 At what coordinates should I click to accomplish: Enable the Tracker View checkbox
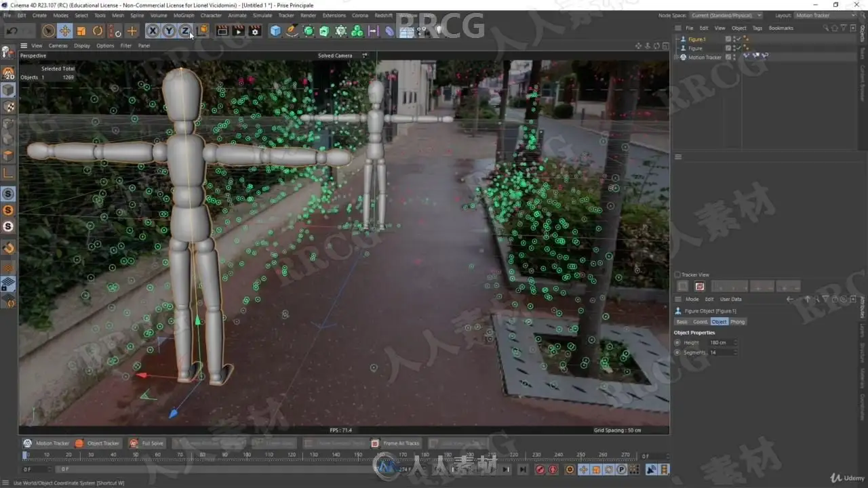[677, 274]
